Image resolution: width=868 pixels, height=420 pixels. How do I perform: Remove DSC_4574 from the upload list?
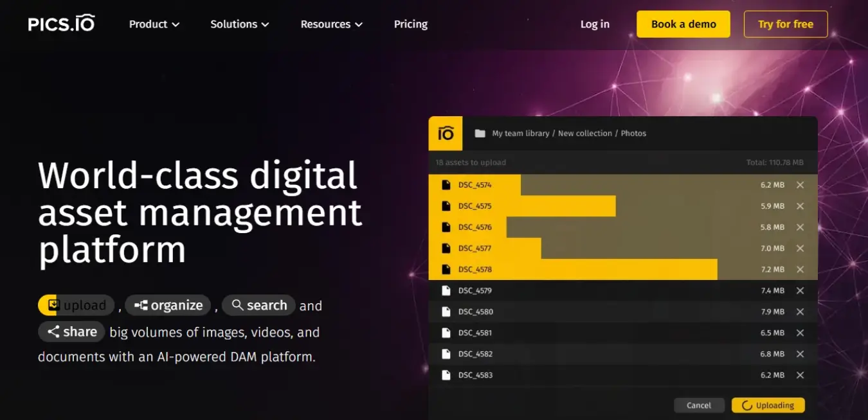tap(800, 185)
